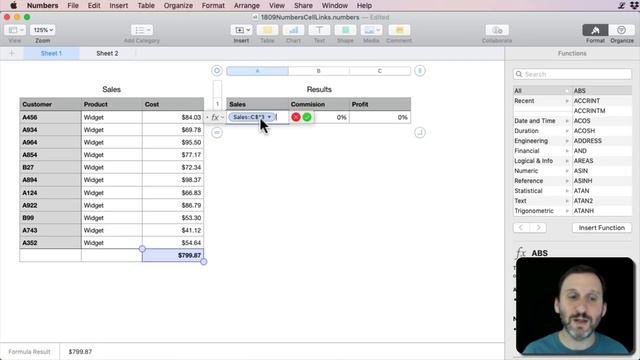Select column C header of Results table
640x360 pixels.
pyautogui.click(x=380, y=71)
